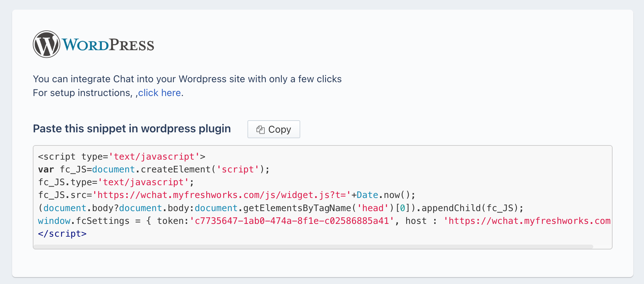Click the line containing 'getElementsByTagName('head')'
Screen dimensions: 644x284
point(281,208)
